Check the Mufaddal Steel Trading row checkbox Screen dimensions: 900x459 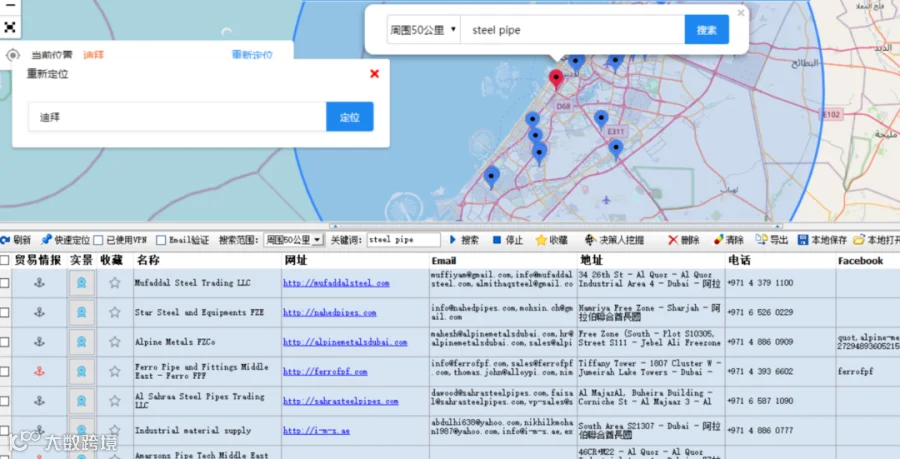tap(5, 283)
